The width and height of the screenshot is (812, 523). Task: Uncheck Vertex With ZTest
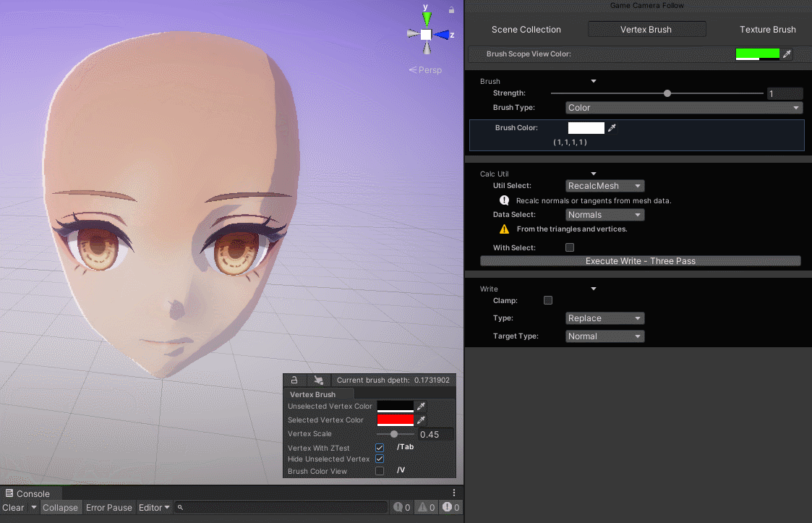(379, 447)
